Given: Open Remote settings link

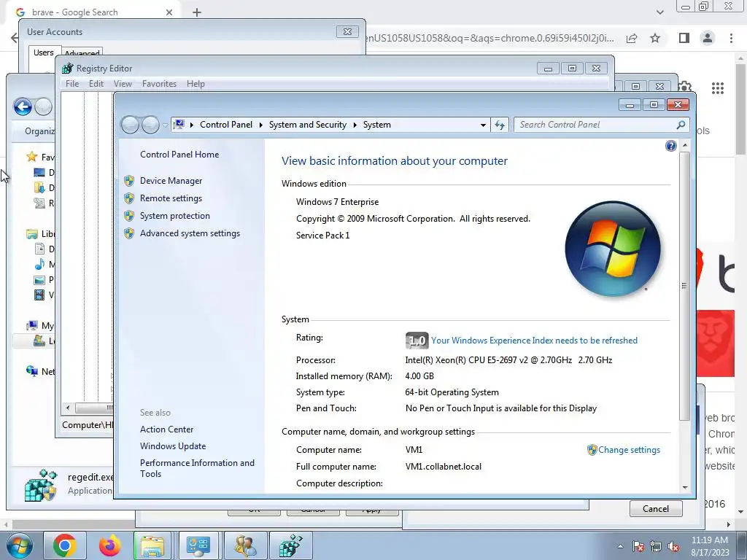Looking at the screenshot, I should tap(171, 198).
